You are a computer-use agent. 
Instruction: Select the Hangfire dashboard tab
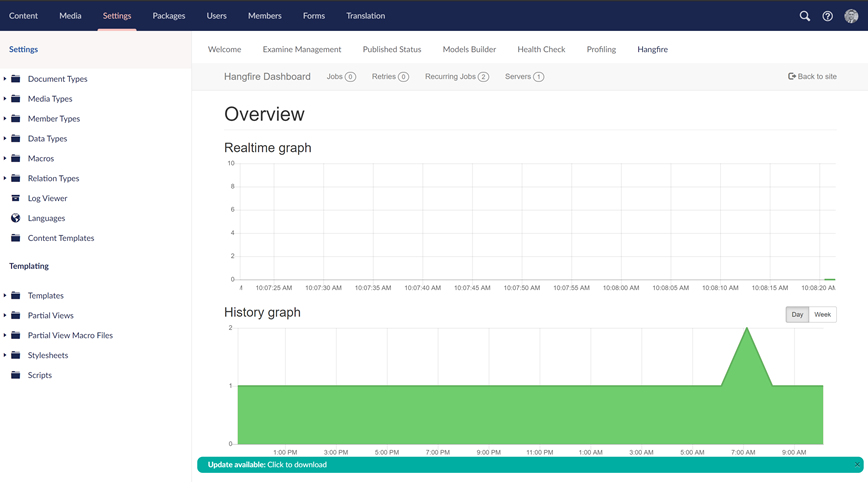(653, 49)
